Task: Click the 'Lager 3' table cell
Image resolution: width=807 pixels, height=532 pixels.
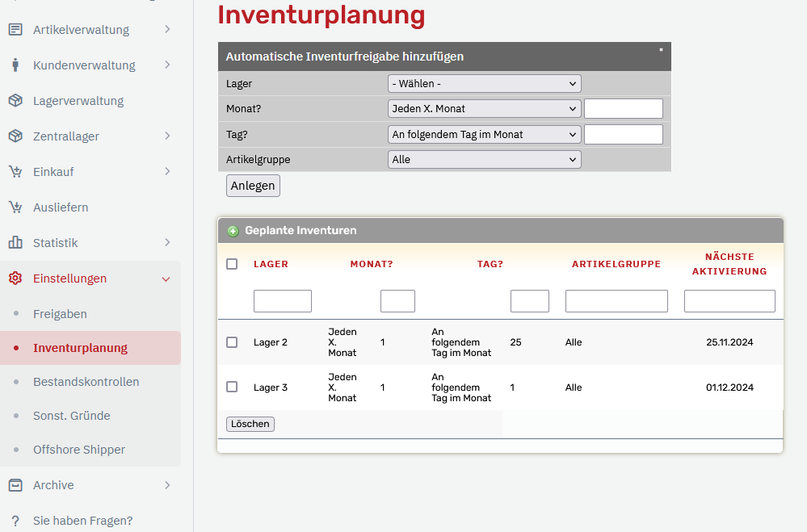Action: [271, 387]
